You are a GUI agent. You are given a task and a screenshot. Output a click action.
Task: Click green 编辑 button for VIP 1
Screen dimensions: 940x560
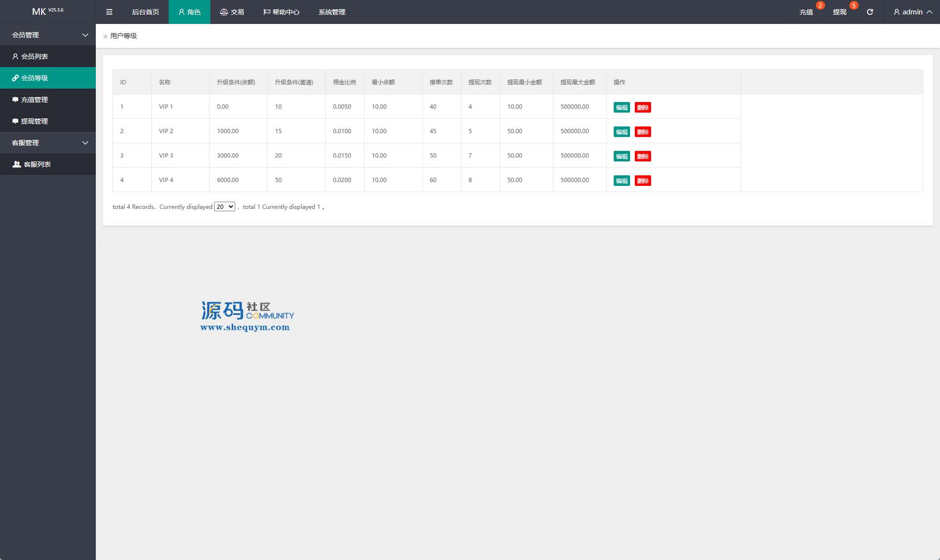pyautogui.click(x=621, y=107)
